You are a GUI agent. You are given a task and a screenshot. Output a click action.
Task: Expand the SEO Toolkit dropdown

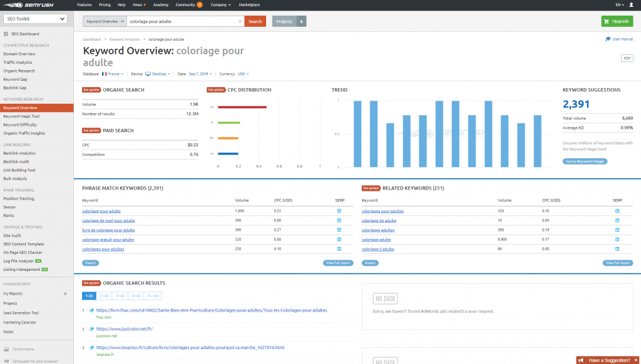pyautogui.click(x=35, y=19)
